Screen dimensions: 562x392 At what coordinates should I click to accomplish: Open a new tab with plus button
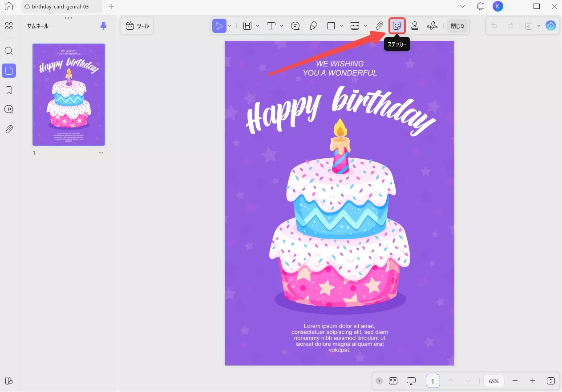(x=112, y=7)
